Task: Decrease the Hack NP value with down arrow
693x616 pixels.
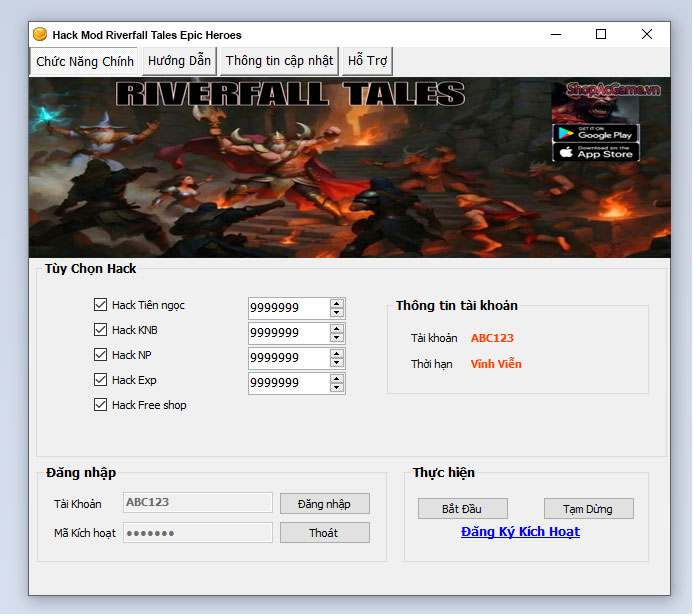Action: point(336,362)
